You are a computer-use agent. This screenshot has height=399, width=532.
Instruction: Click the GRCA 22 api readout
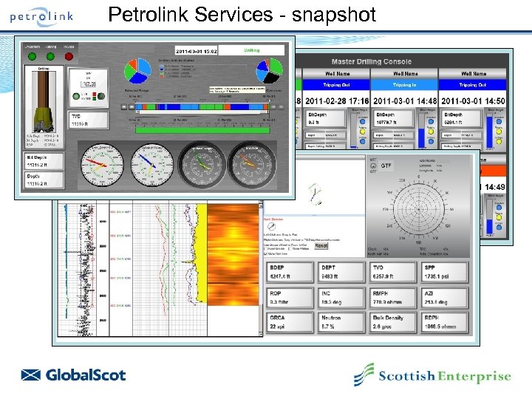pos(290,322)
